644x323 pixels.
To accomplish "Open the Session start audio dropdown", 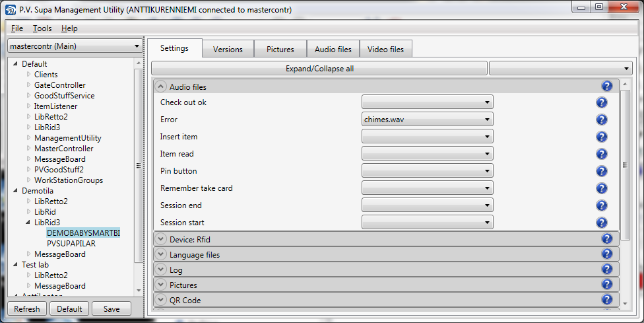I will pyautogui.click(x=427, y=223).
